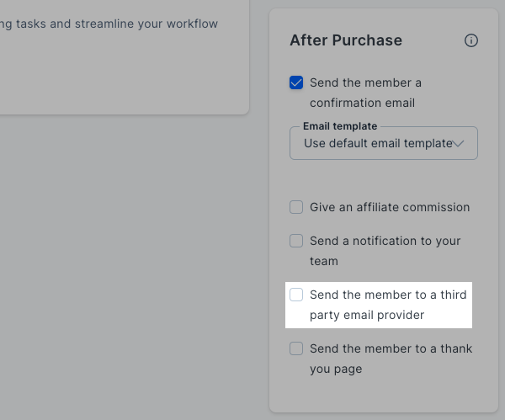Click the 'Give an affiliate commission' label
The image size is (505, 420).
coord(390,207)
